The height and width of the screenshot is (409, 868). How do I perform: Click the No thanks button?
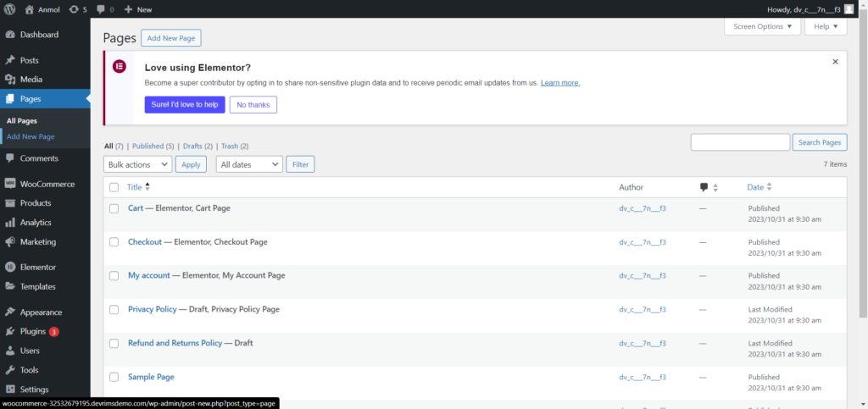coord(253,104)
